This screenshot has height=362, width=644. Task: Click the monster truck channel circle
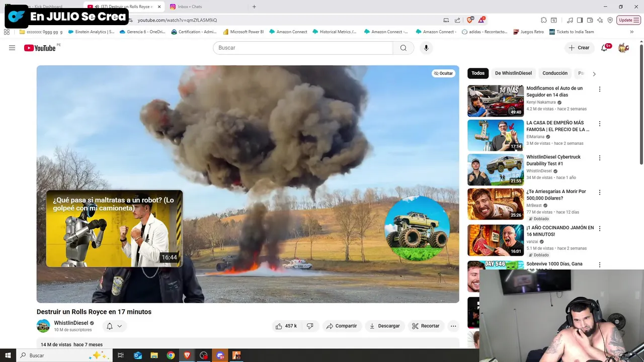coord(417,229)
